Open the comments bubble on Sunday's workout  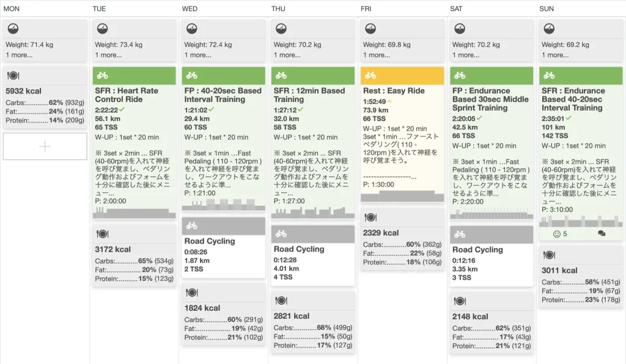tap(602, 234)
